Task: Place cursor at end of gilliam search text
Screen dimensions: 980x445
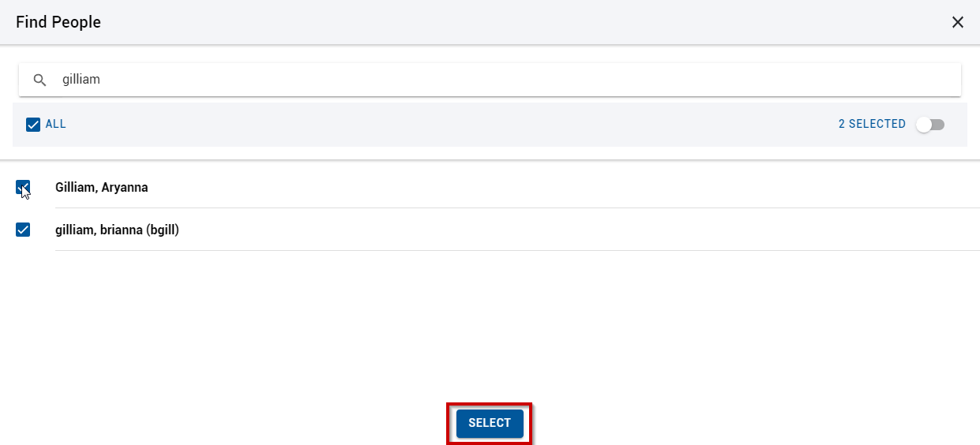Action: pos(101,80)
